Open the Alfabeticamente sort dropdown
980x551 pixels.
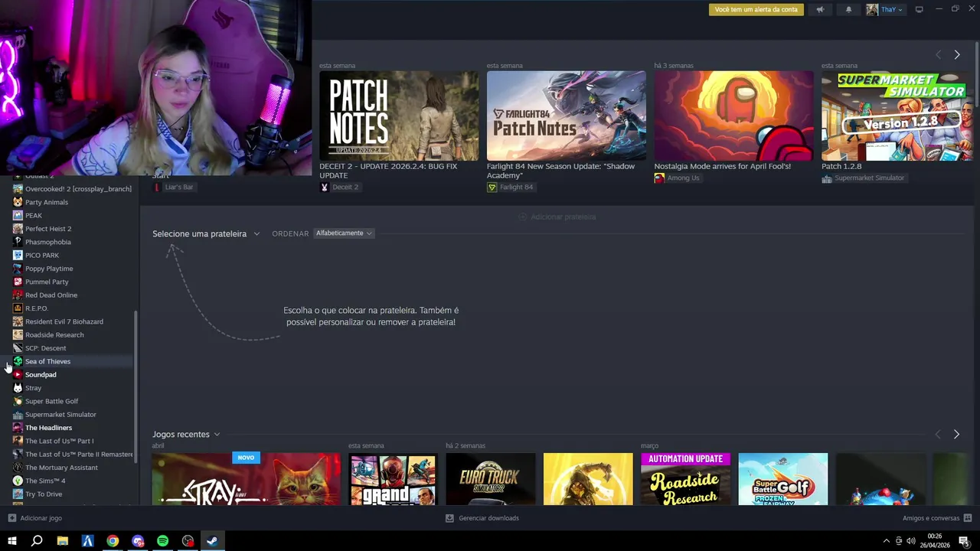click(x=344, y=233)
